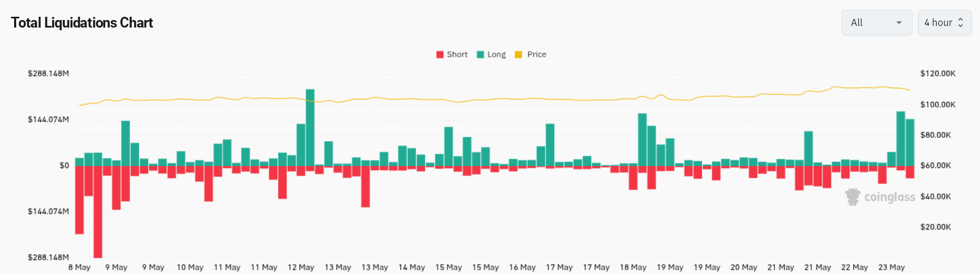Click the caret arrow in the All dropdown
The width and height of the screenshot is (980, 274).
tap(899, 23)
